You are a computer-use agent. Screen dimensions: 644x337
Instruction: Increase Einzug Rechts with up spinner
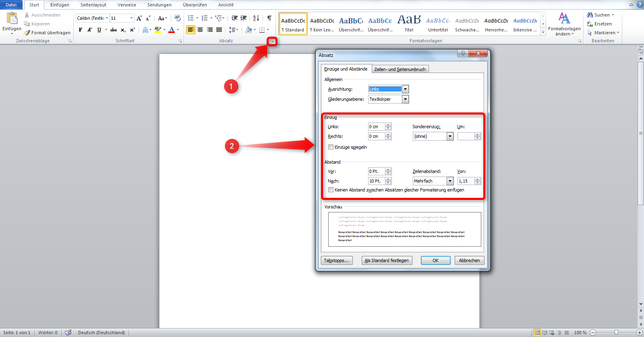(388, 135)
